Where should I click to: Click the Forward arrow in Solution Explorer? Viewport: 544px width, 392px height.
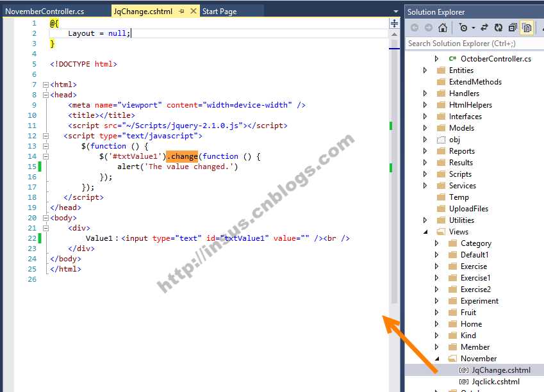coord(429,28)
